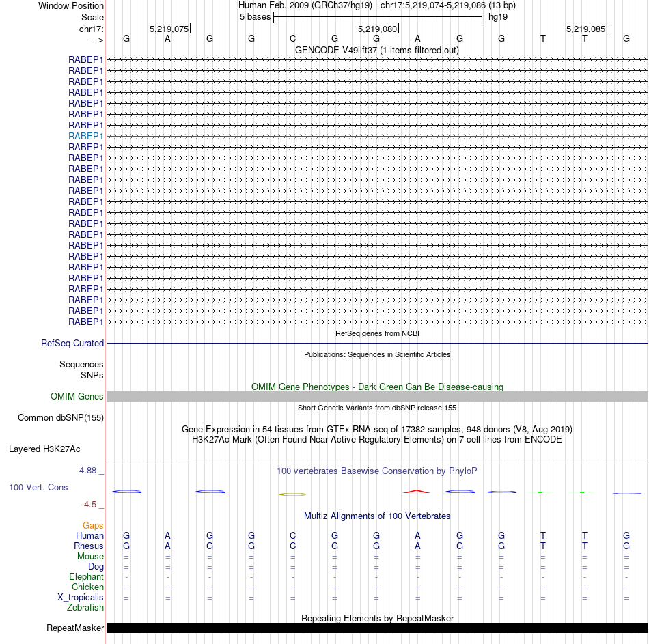
Task: Click the SNPs track label
Action: [92, 375]
